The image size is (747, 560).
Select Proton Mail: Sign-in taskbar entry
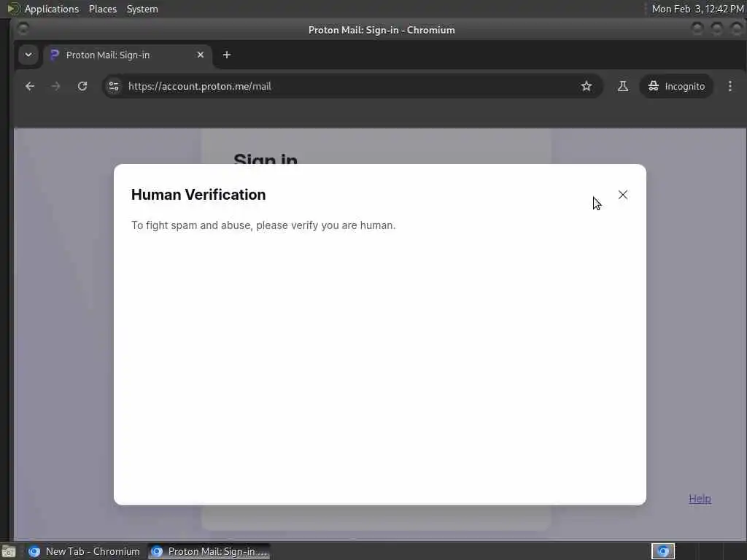tap(209, 551)
